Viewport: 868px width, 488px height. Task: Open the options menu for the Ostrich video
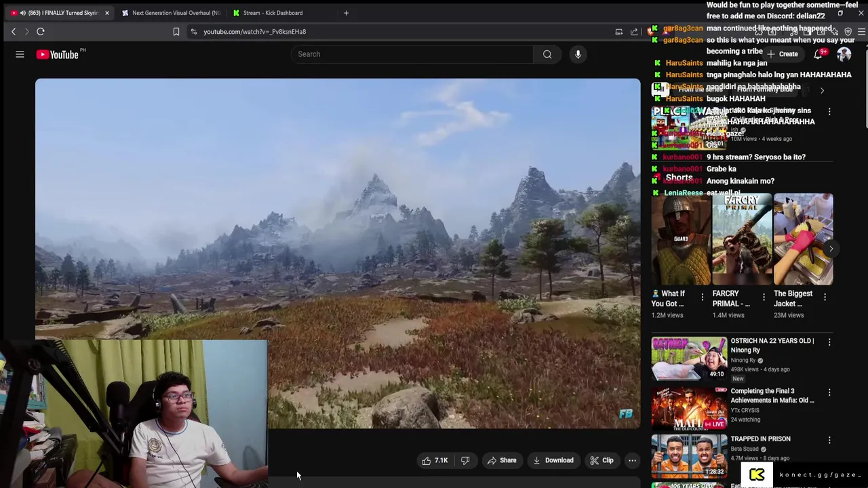(x=829, y=342)
